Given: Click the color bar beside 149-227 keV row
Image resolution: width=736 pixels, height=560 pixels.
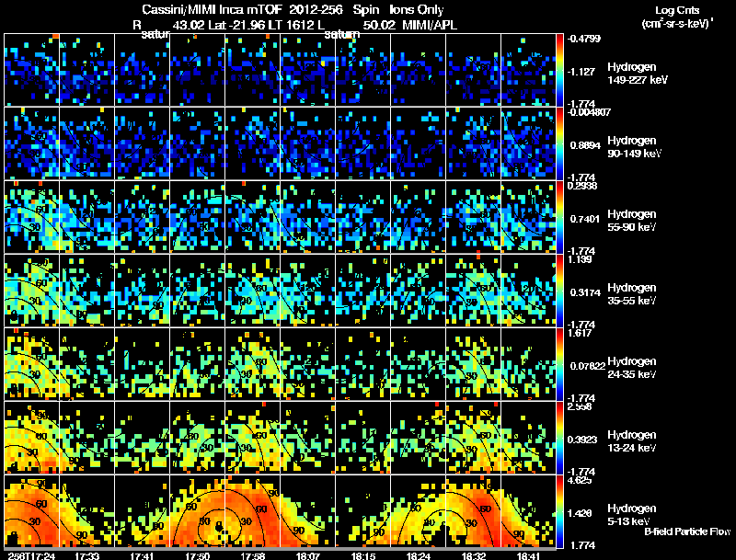Looking at the screenshot, I should point(559,70).
